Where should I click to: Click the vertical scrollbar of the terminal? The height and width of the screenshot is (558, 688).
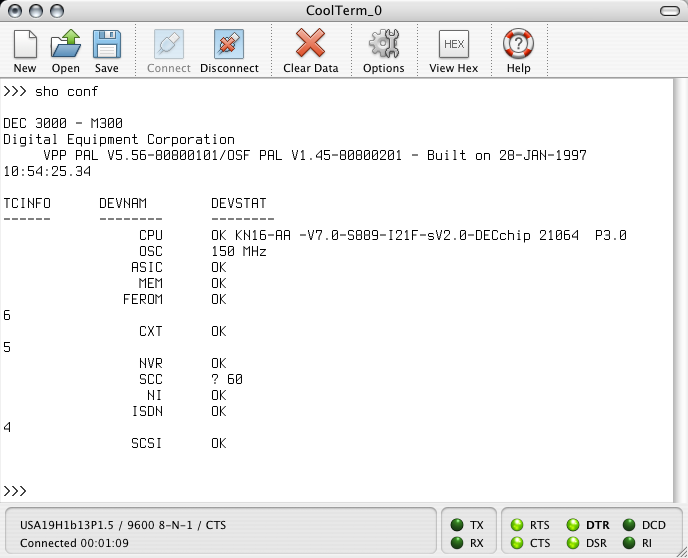[x=681, y=290]
